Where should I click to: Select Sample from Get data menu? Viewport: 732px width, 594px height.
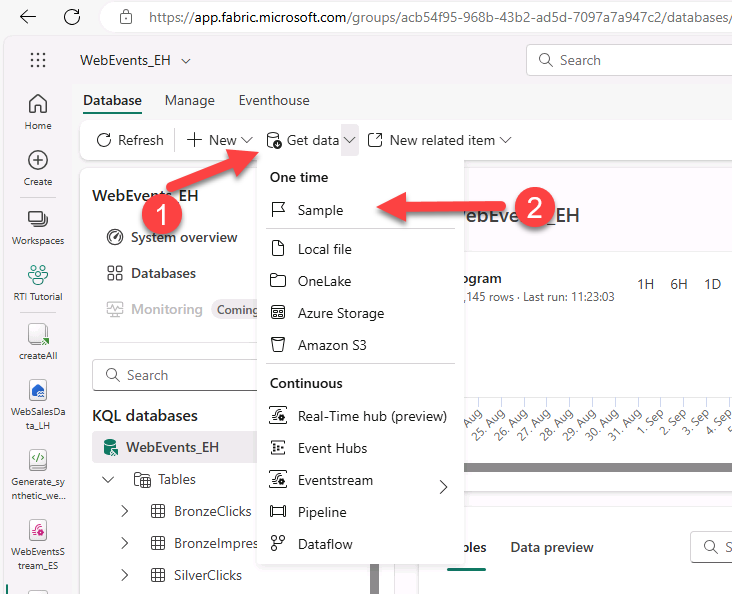point(320,210)
